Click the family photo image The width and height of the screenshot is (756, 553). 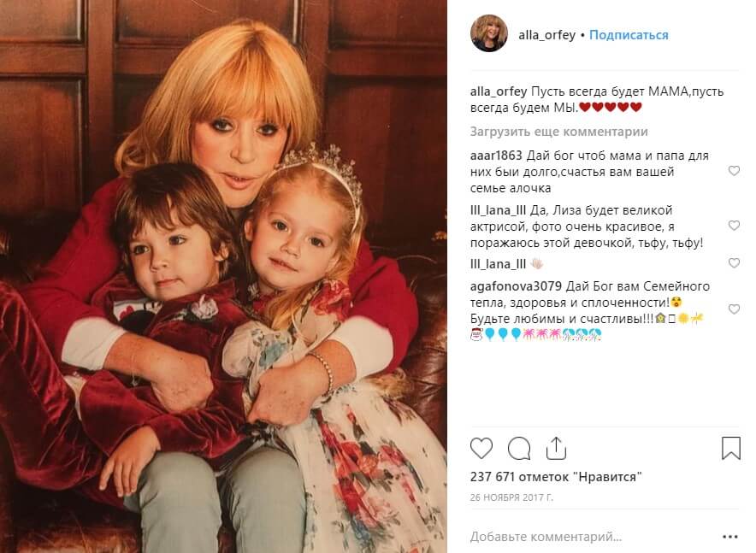click(223, 277)
